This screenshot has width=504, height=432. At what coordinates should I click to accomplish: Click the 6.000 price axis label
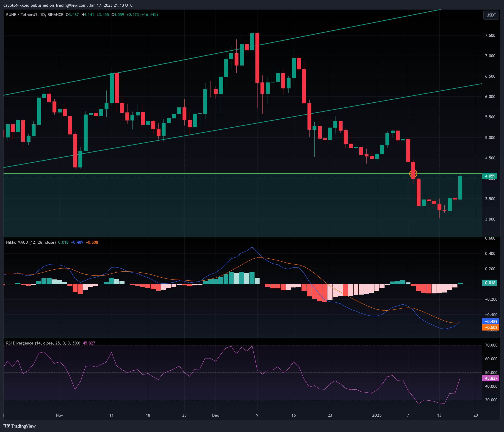490,97
